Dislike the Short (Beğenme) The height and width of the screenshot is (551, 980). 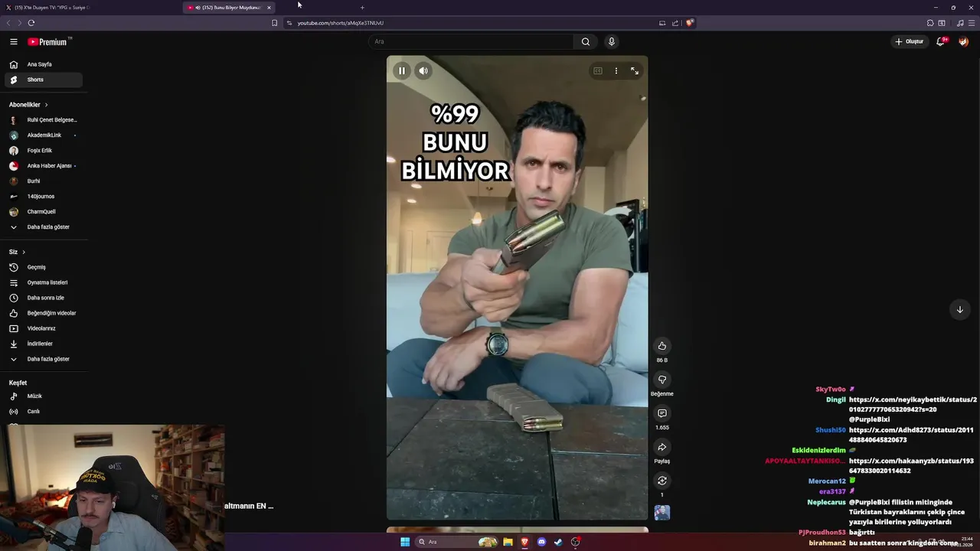(x=662, y=380)
